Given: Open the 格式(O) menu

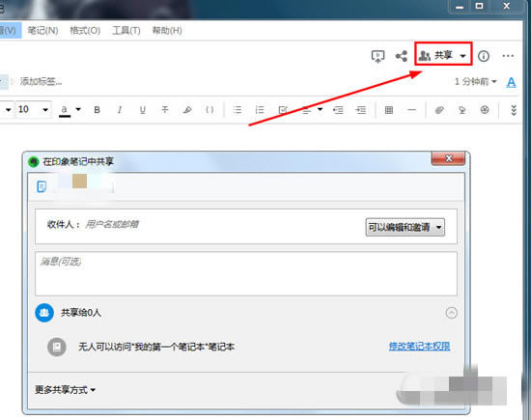Looking at the screenshot, I should tap(85, 31).
